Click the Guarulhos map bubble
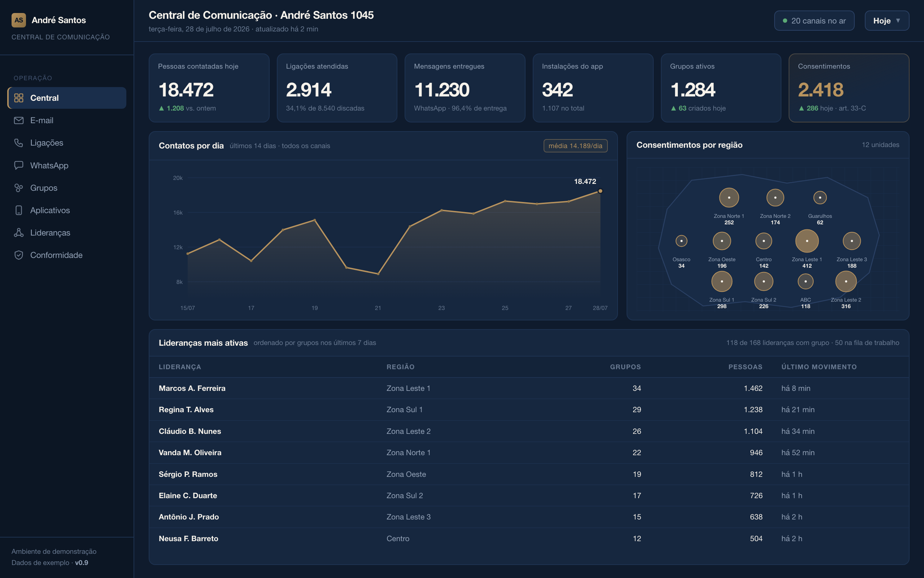Viewport: 924px width, 578px height. 820,198
